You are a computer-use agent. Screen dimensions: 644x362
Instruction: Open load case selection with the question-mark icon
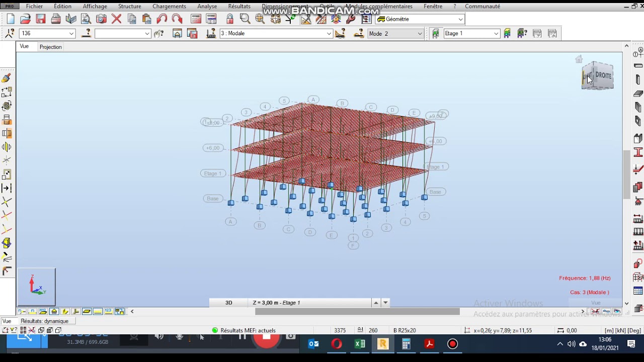pos(211,33)
